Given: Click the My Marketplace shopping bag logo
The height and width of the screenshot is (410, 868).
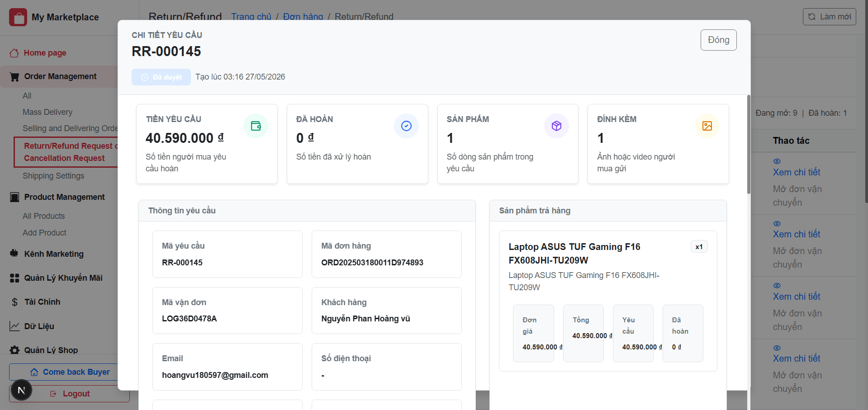Looking at the screenshot, I should click(18, 17).
